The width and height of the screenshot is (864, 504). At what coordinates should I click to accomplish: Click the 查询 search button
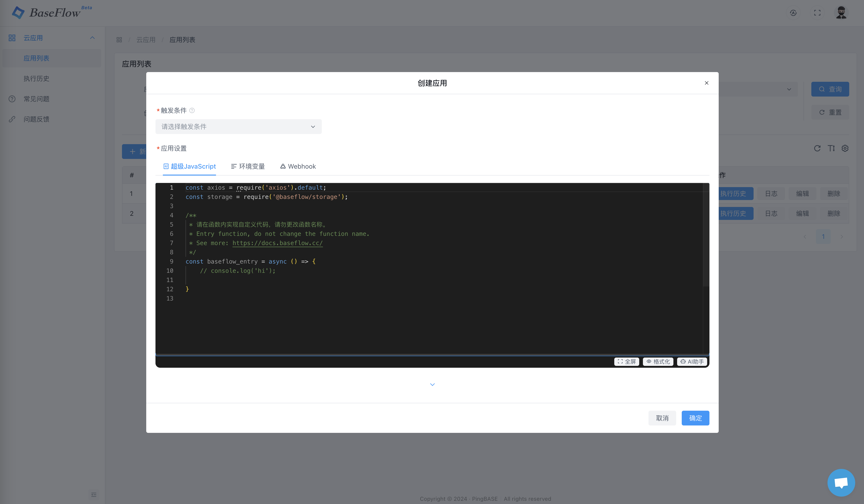[x=830, y=89]
